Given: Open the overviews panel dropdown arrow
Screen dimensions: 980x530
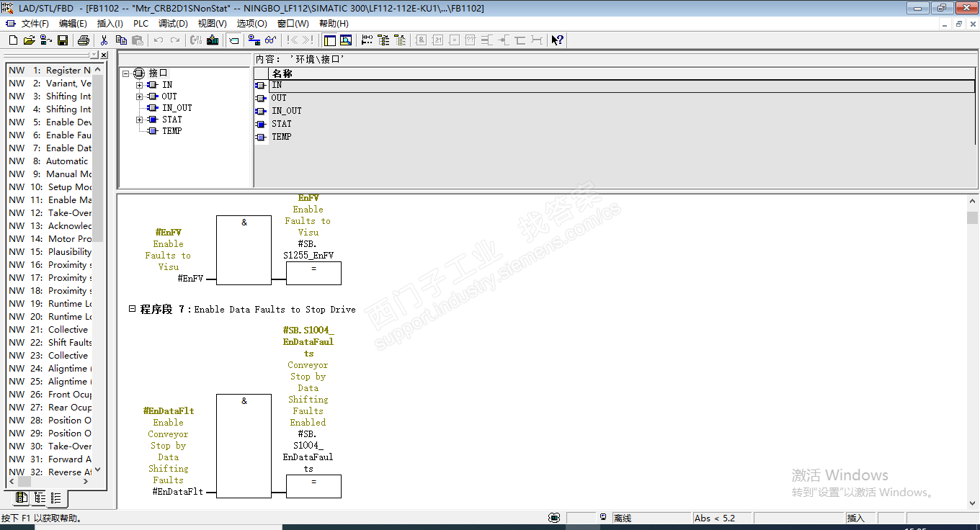Looking at the screenshot, I should pos(94,55).
